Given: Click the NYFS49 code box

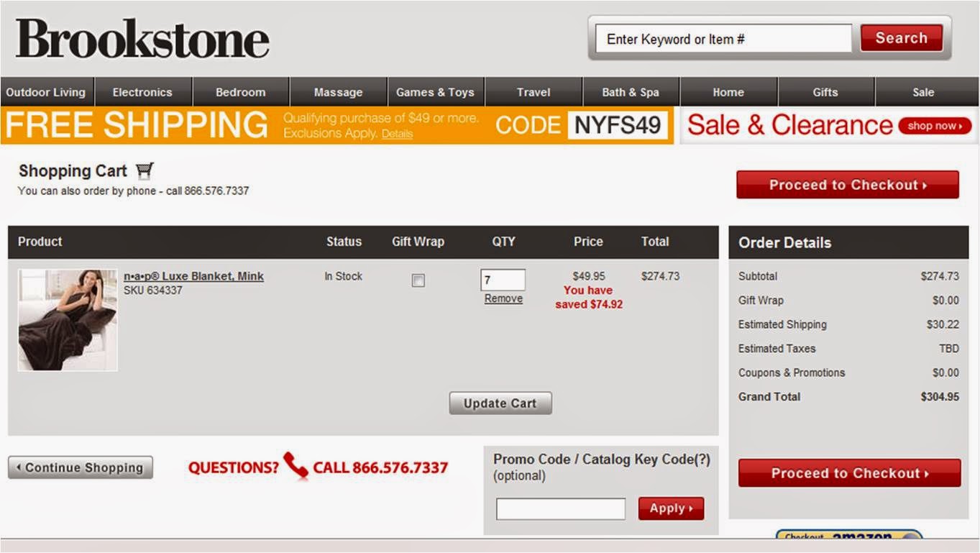Looking at the screenshot, I should (618, 125).
